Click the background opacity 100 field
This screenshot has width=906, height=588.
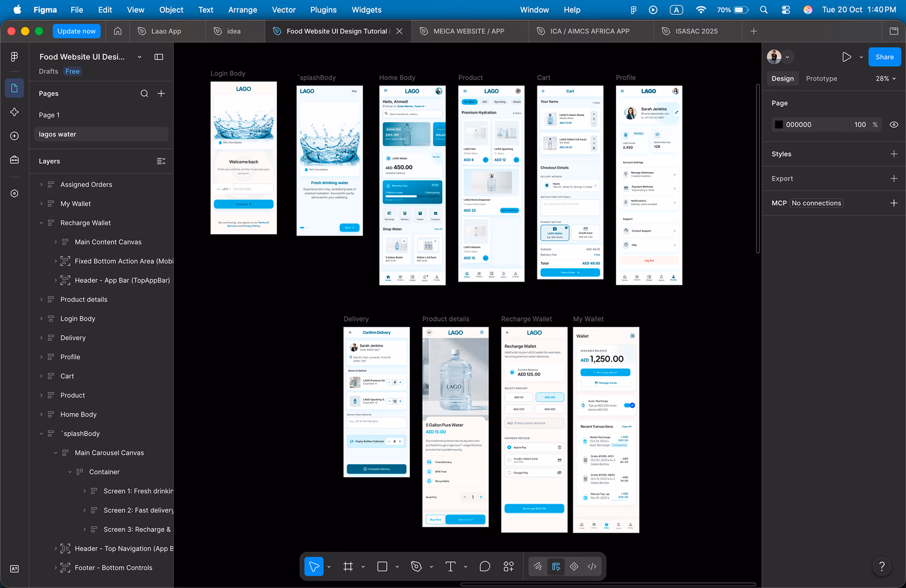pos(860,125)
